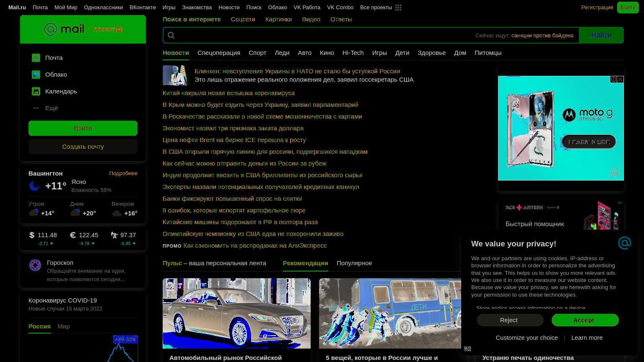This screenshot has height=362, width=644.
Task: Click LEARN MORE in moto g ad
Action: 589,142
